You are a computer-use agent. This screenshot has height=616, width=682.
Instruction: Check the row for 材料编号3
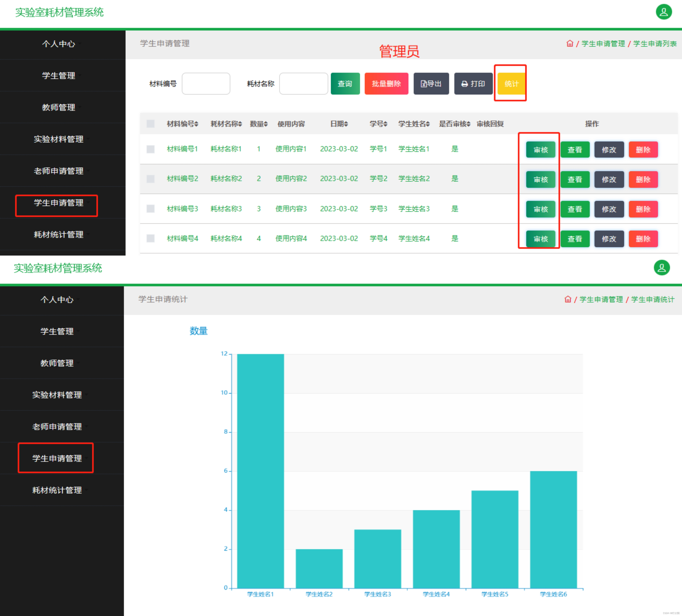coord(151,209)
